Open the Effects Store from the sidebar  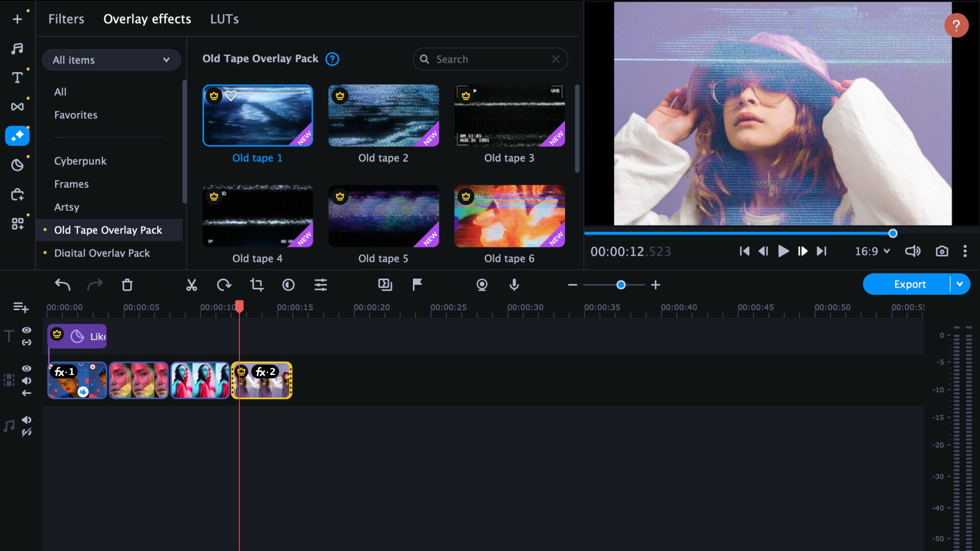coord(17,194)
